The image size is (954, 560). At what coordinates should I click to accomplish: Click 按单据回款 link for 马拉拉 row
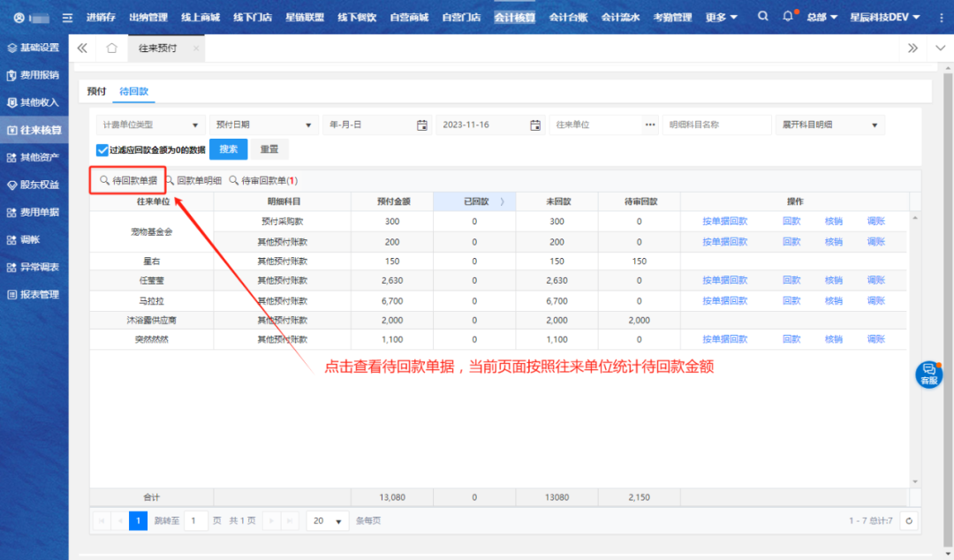tap(724, 300)
